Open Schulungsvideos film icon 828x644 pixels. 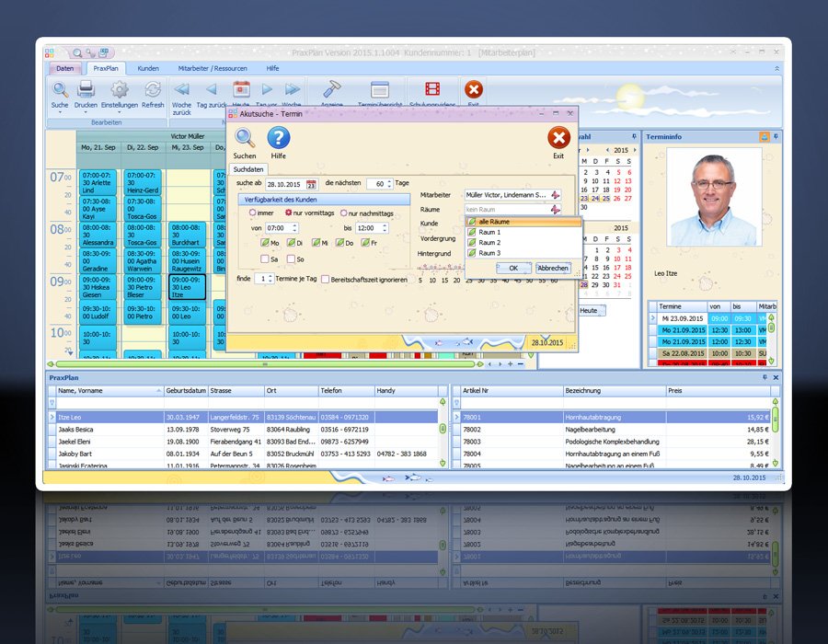coord(432,89)
